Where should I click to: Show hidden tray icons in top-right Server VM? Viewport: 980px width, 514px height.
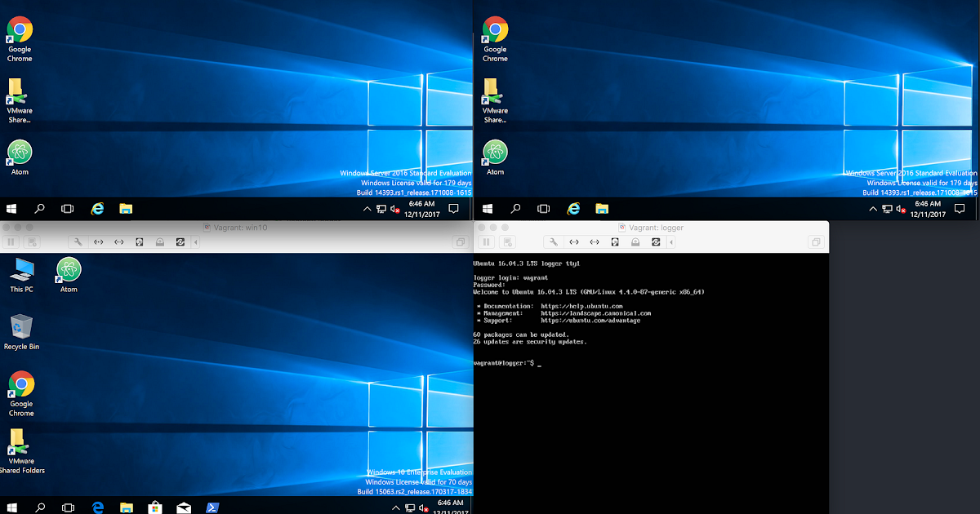point(874,210)
